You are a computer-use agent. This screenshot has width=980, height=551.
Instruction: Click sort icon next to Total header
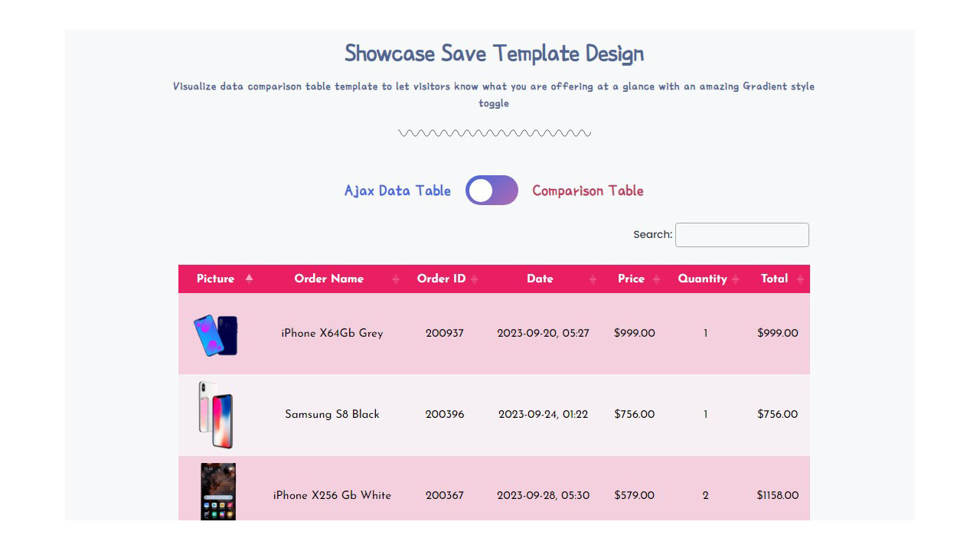pos(800,279)
